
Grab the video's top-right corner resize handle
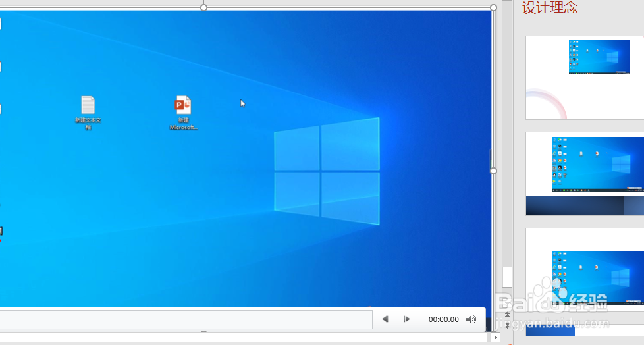tap(493, 7)
